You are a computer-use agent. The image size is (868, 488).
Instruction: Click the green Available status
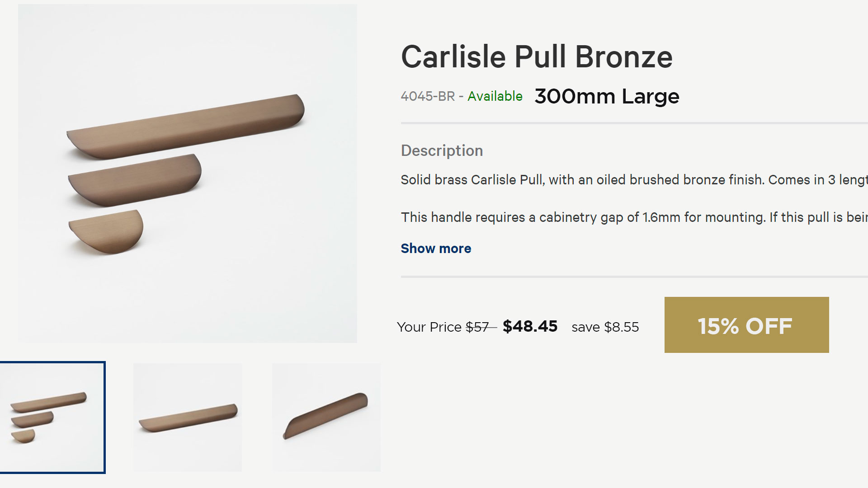pos(495,96)
